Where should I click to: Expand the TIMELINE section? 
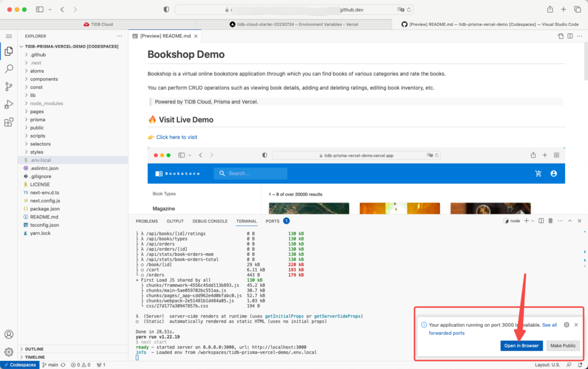click(x=34, y=357)
